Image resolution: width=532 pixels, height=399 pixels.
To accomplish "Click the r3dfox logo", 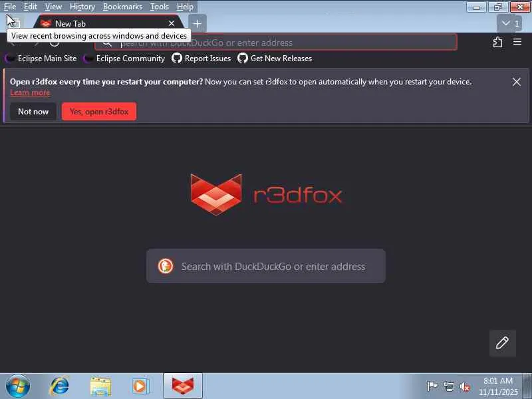I will [x=267, y=194].
